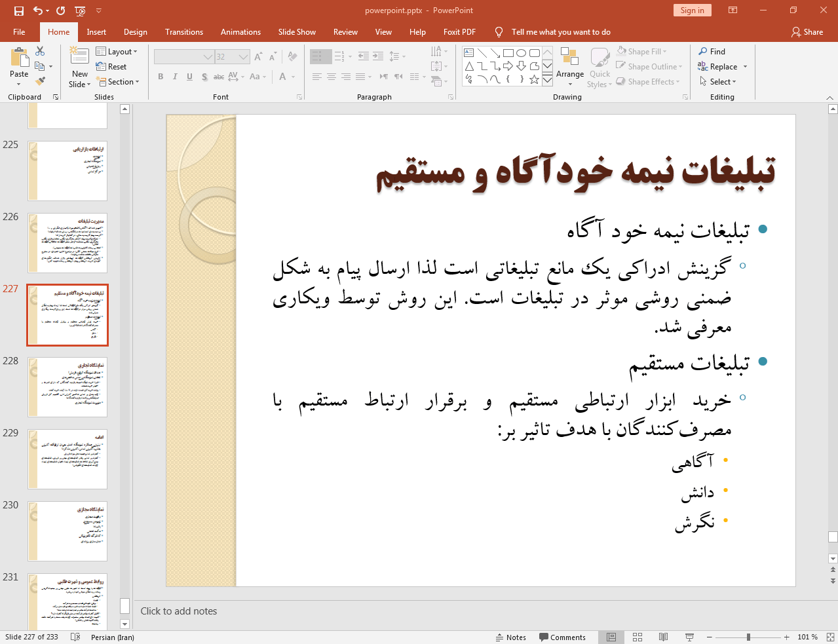Select the oval shape in gallery
This screenshot has width=838, height=644.
(522, 53)
